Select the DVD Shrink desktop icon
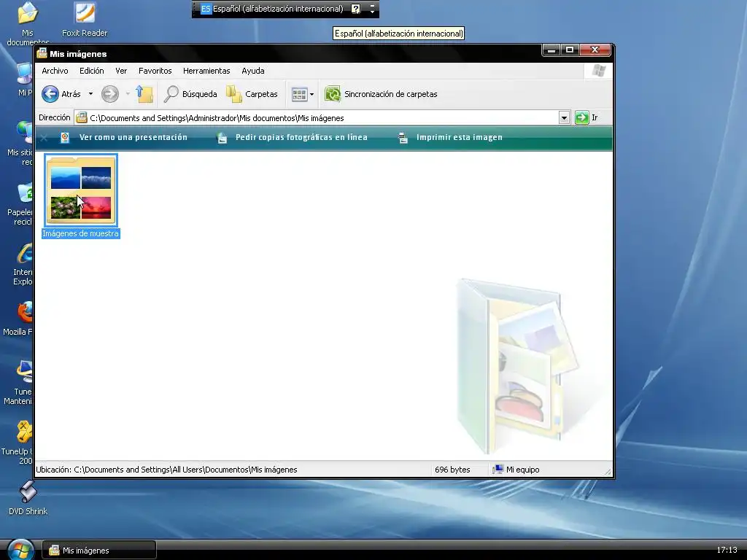Screen dimensions: 747x560 point(28,497)
